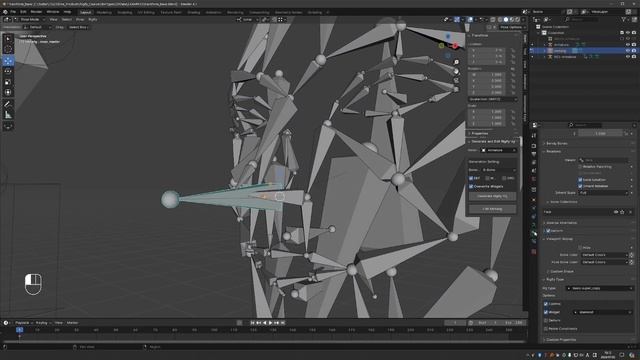The image size is (640, 360).
Task: Click the Edit Metarig button
Action: pyautogui.click(x=492, y=209)
